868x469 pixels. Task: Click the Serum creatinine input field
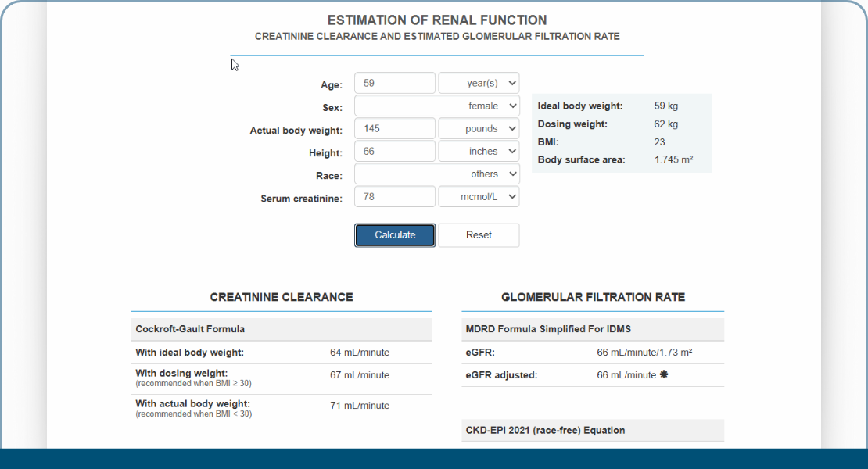coord(395,197)
